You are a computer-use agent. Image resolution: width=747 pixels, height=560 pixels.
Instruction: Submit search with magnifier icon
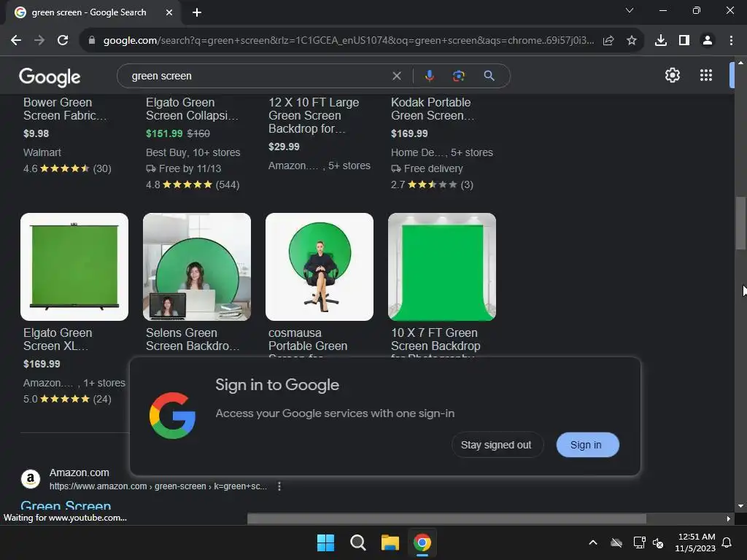pyautogui.click(x=489, y=76)
